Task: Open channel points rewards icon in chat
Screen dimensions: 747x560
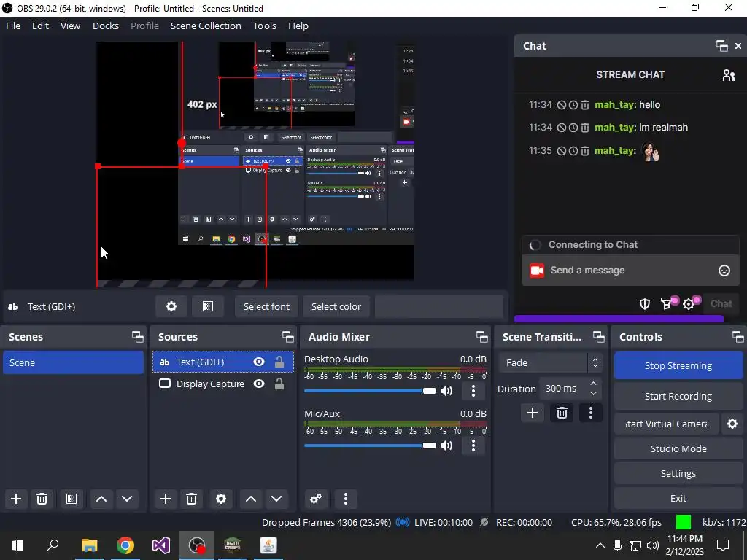Action: pyautogui.click(x=667, y=304)
